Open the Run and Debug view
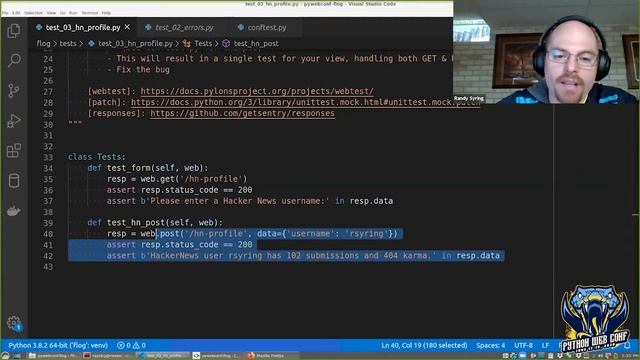Image resolution: width=640 pixels, height=360 pixels. (x=14, y=120)
